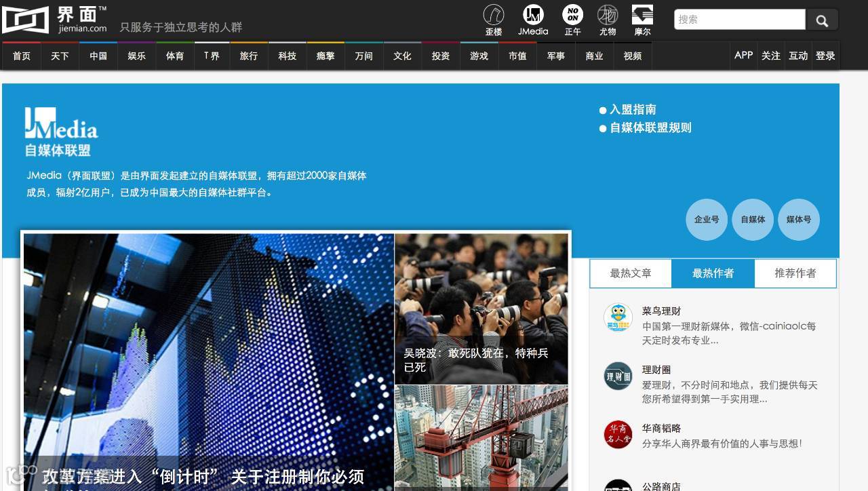Click 登录 to log in
Viewport: 868px width, 491px height.
(825, 56)
